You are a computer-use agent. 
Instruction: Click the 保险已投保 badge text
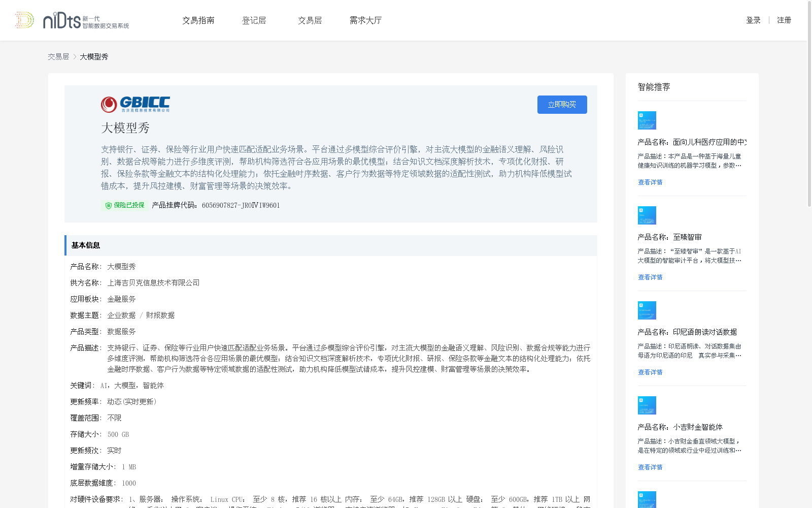pyautogui.click(x=129, y=205)
